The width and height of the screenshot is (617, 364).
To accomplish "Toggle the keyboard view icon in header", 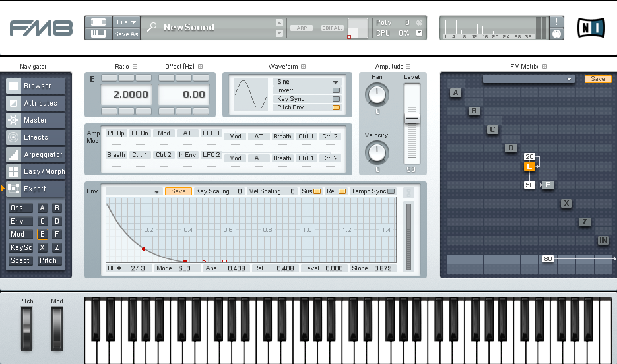I will pyautogui.click(x=98, y=34).
